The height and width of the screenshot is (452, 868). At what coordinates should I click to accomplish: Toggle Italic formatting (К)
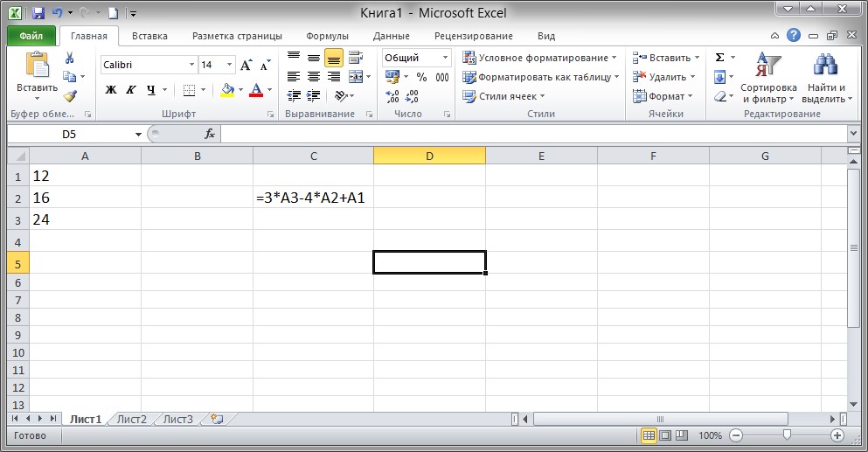click(x=131, y=90)
